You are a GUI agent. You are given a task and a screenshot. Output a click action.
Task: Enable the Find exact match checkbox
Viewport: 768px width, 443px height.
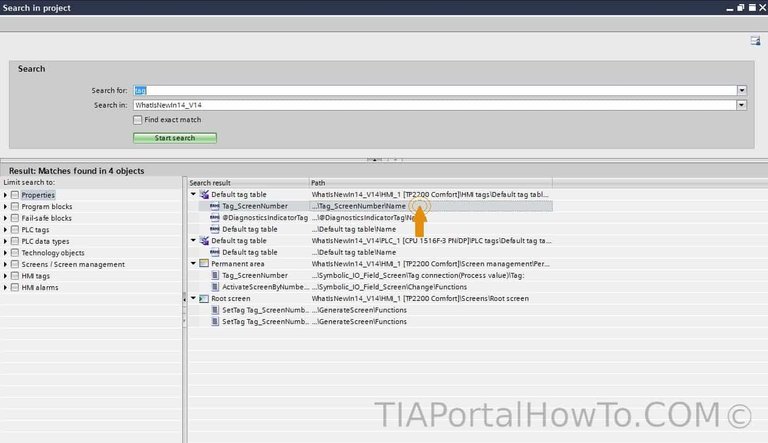pyautogui.click(x=138, y=120)
